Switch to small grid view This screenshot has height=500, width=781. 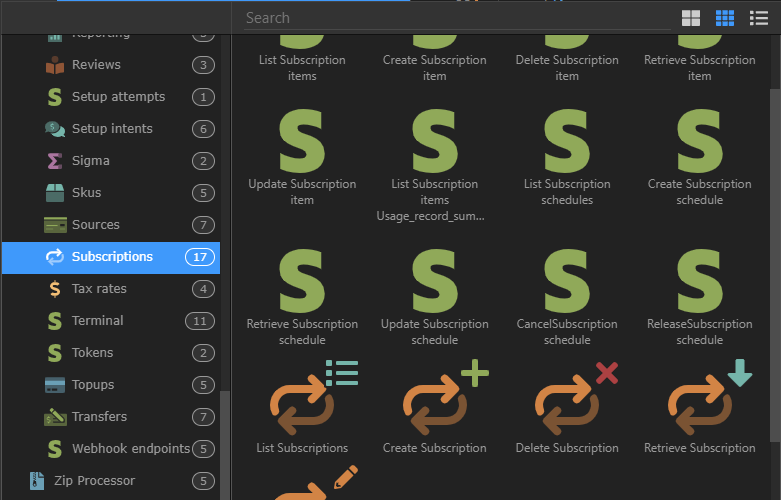click(725, 18)
